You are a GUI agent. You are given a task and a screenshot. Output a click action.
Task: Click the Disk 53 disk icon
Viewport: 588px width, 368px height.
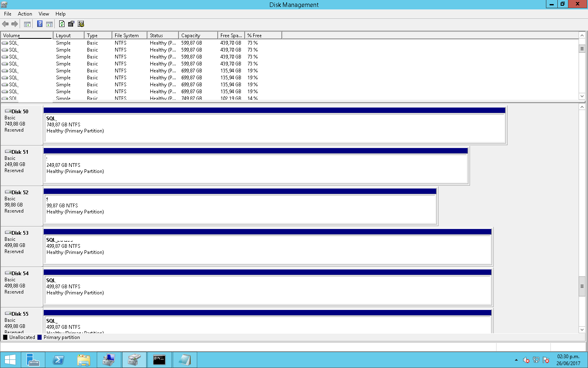point(8,233)
